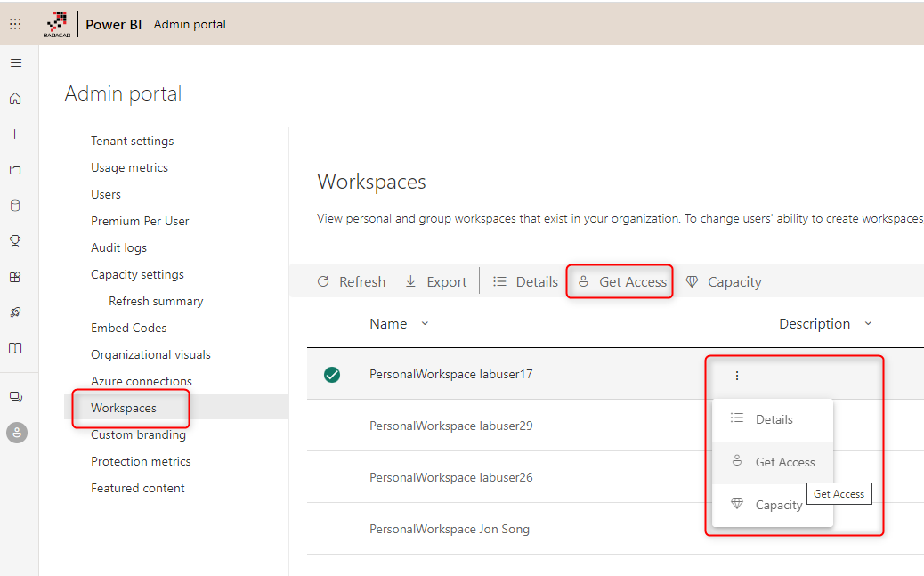Open the Learn book icon in sidebar
This screenshot has height=576, width=924.
coord(15,348)
